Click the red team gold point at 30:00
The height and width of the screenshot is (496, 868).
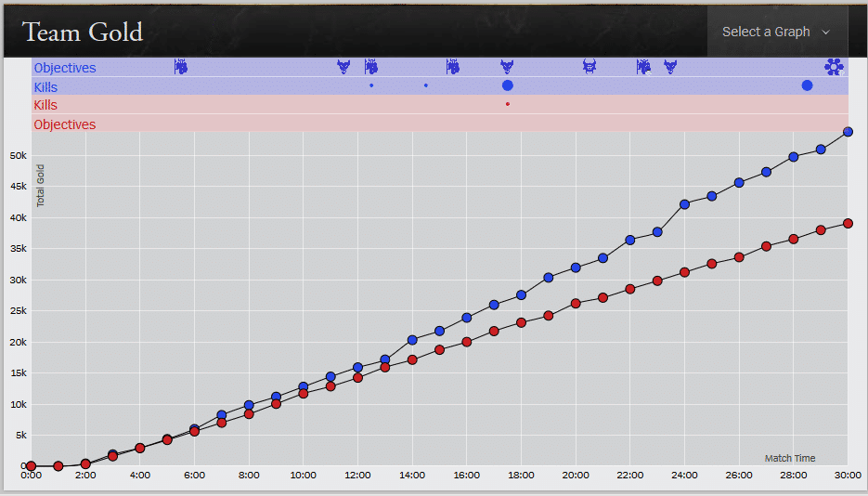(x=848, y=223)
